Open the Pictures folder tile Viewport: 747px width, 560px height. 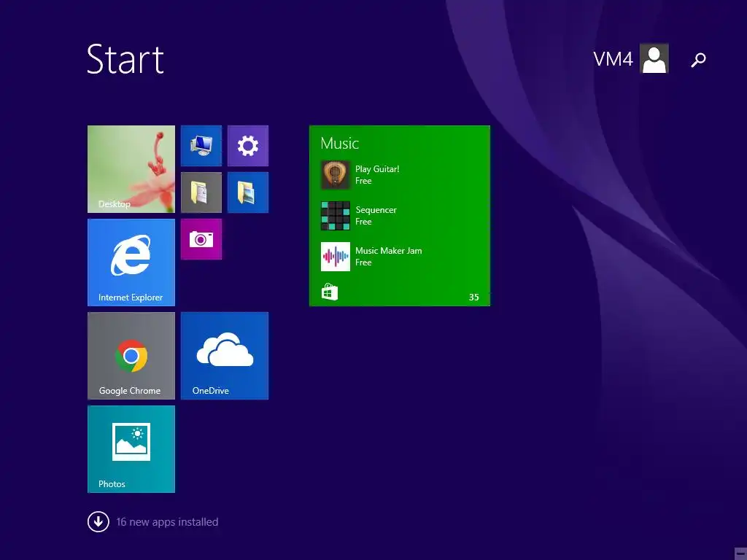tap(248, 192)
